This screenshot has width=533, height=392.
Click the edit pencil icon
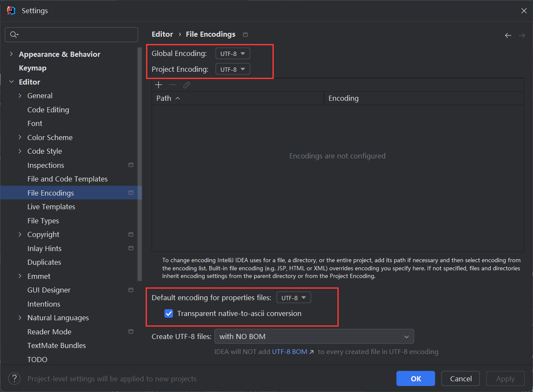click(187, 85)
